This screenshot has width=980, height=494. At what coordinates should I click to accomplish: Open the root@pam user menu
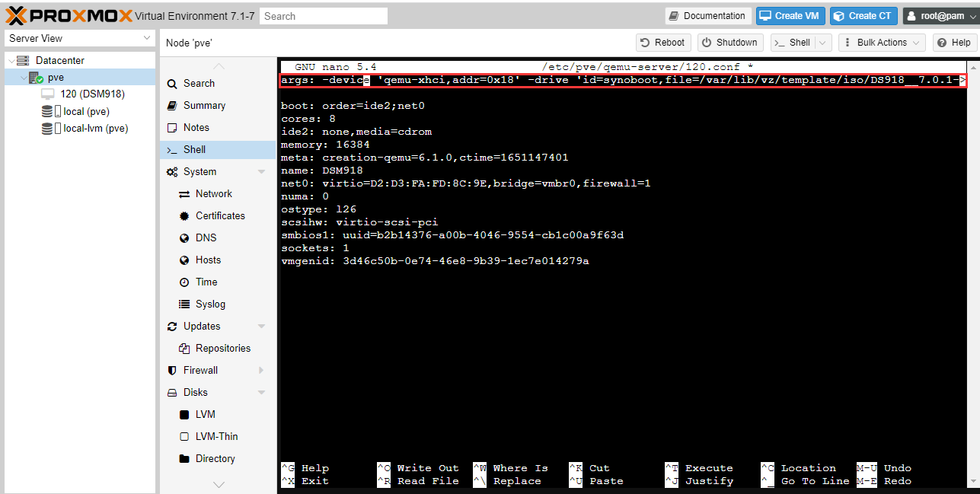[x=940, y=16]
